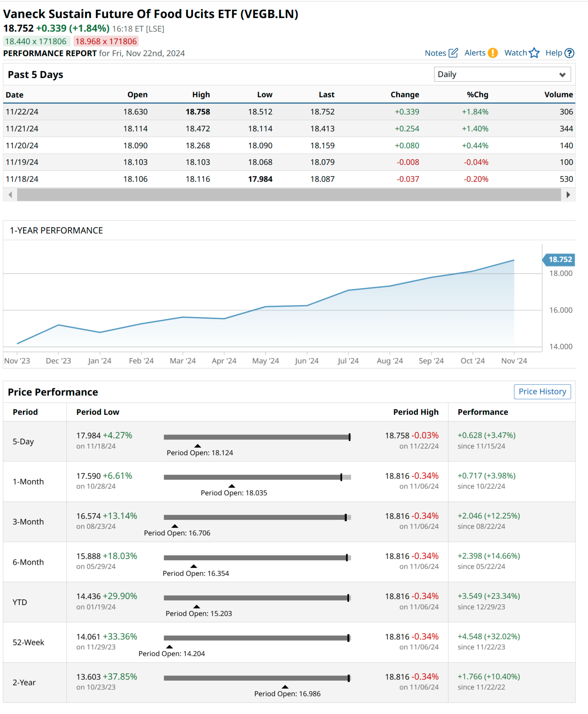588x714 pixels.
Task: Click the 52-Week period label
Action: (x=28, y=642)
